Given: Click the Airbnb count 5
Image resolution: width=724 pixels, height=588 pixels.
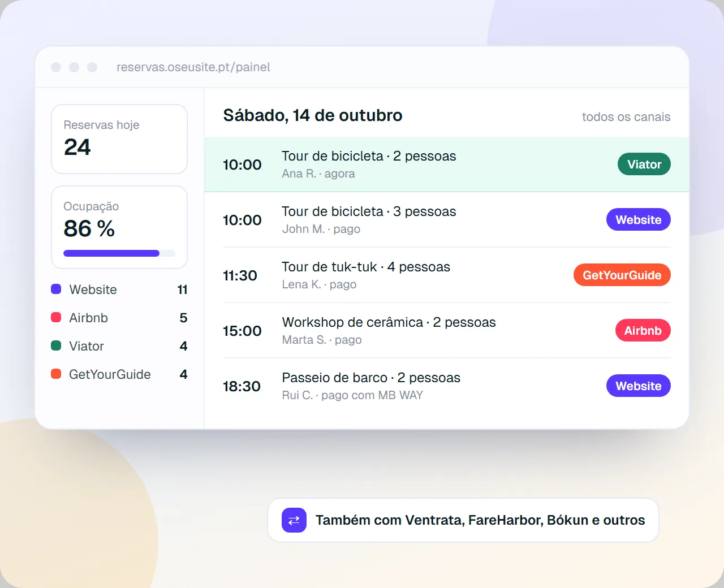Looking at the screenshot, I should (183, 318).
